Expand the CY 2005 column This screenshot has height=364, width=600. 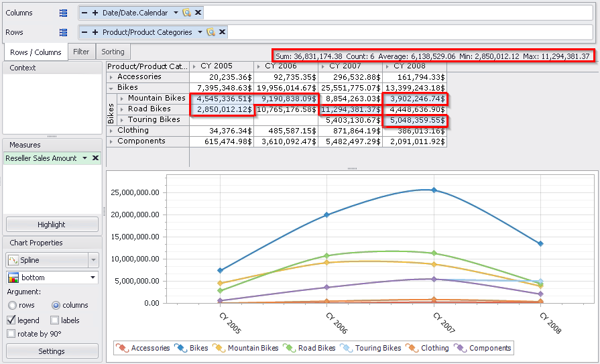tap(194, 66)
